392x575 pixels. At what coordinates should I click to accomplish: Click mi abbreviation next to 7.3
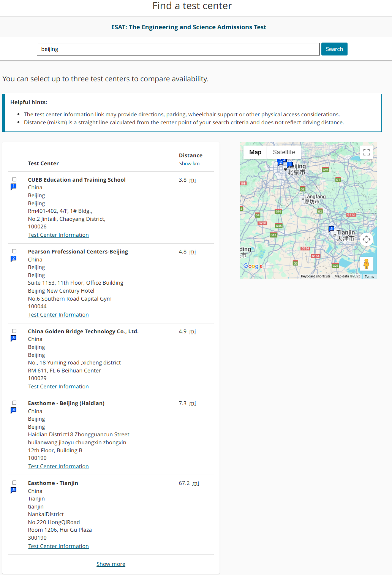click(x=193, y=403)
